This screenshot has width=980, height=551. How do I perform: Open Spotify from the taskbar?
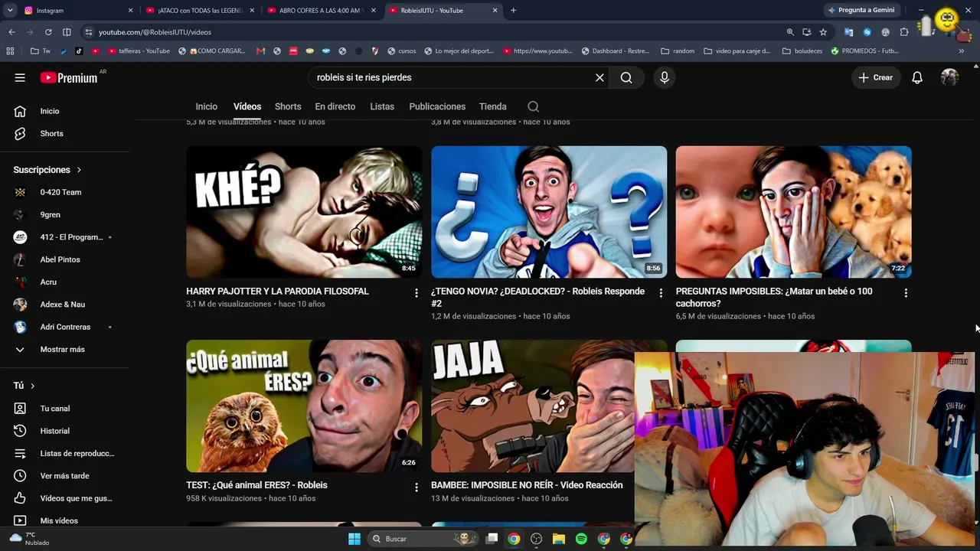tap(581, 539)
